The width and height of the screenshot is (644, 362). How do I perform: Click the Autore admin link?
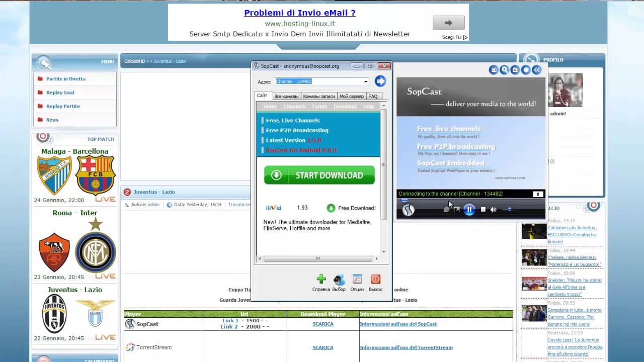[153, 205]
